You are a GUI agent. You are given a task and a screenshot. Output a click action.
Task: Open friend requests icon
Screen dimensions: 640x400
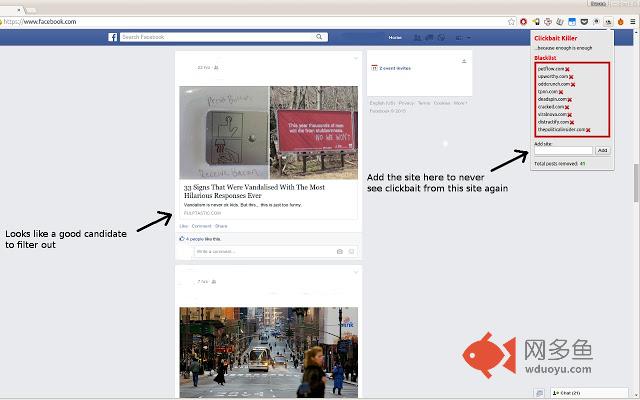click(x=417, y=38)
